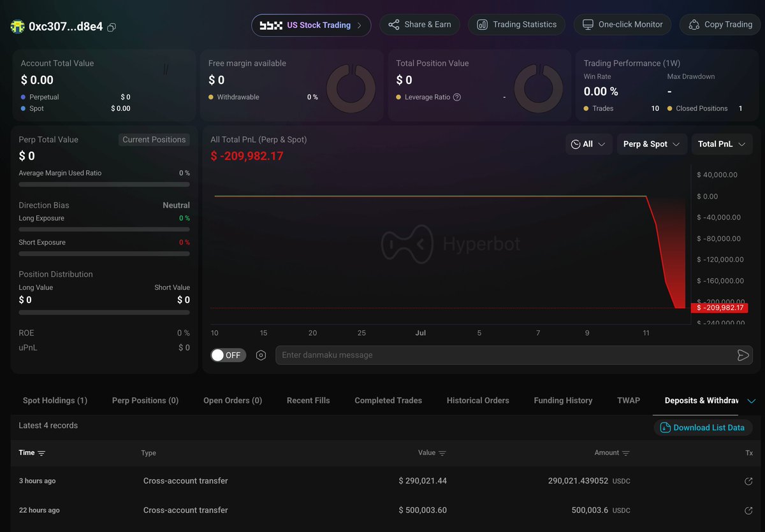Switch to the Recent Fills tab
This screenshot has width=765, height=532.
309,401
